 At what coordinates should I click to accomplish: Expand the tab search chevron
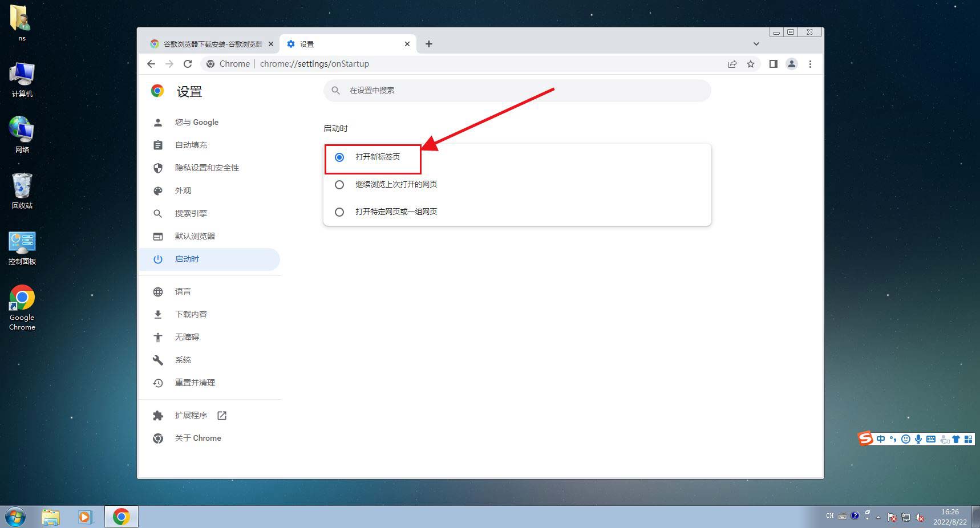coord(756,44)
